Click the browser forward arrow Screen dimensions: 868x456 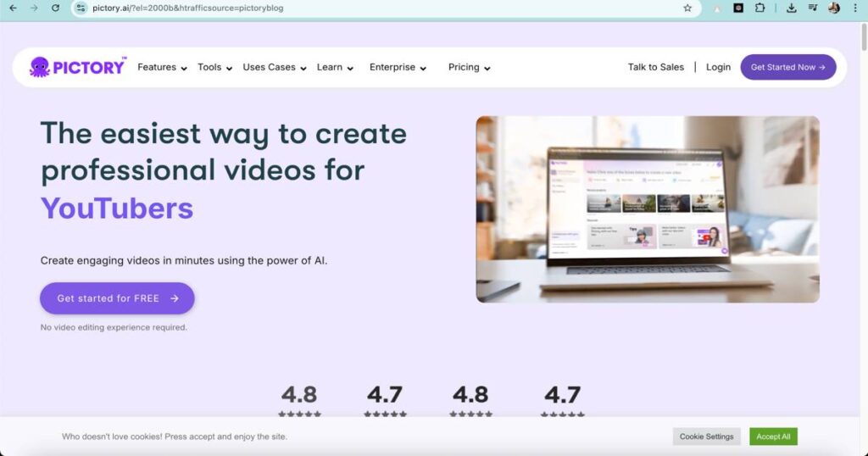click(34, 8)
